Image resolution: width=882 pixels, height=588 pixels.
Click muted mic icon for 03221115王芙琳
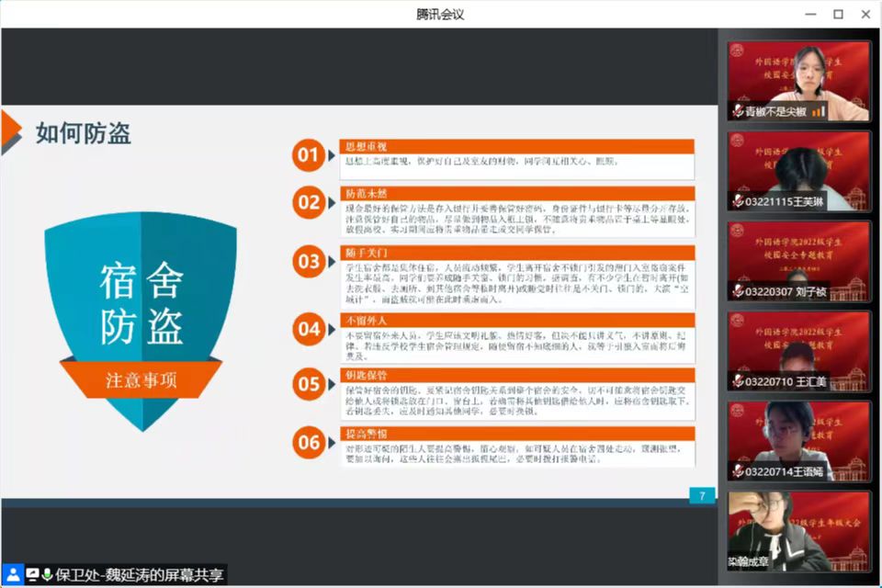738,201
